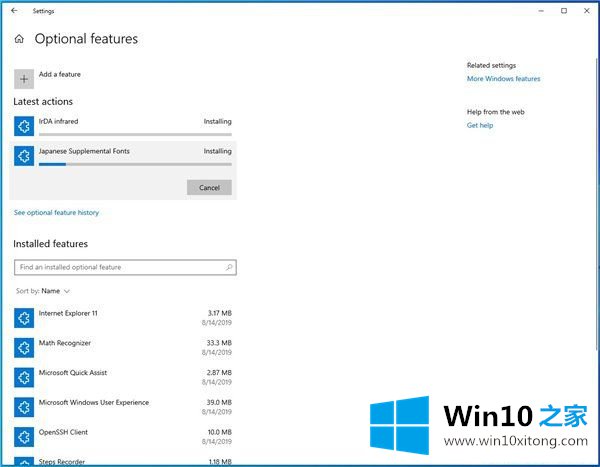Select the Microsoft Quick Assist entry
The width and height of the screenshot is (600, 467).
pos(123,377)
